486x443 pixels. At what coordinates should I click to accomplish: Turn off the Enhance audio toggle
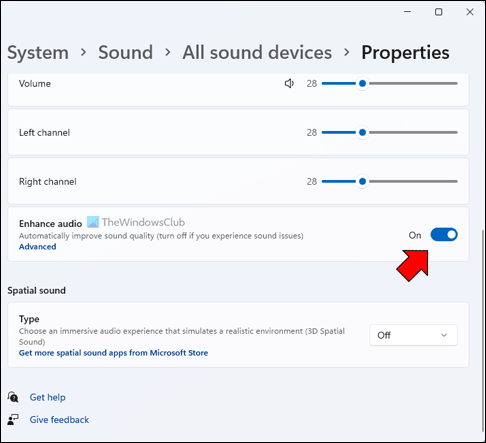(444, 235)
